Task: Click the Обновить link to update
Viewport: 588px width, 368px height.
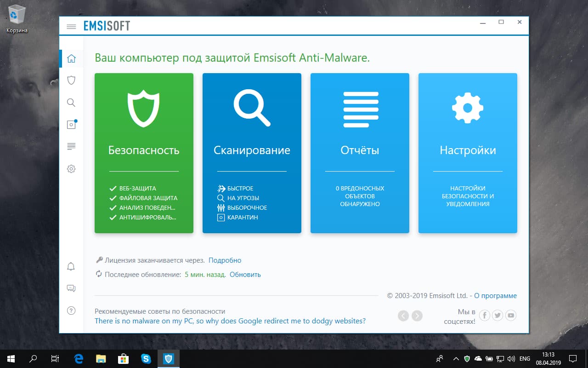Action: point(245,274)
